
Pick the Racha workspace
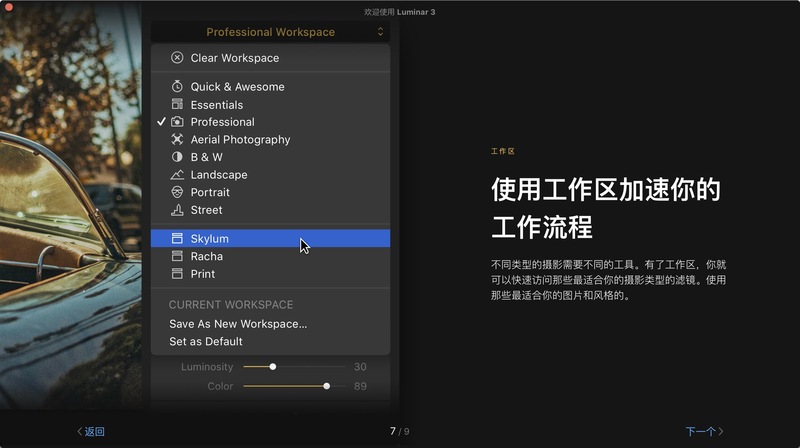(270, 256)
